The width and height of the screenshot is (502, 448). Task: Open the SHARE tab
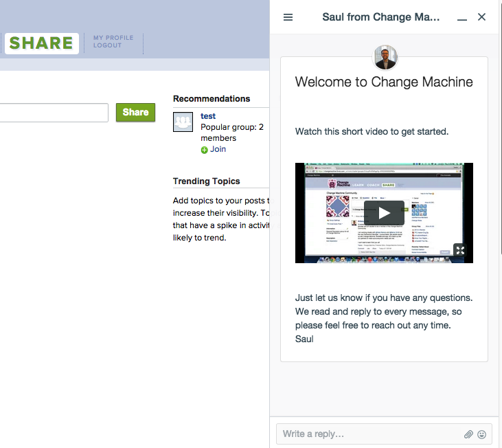pos(42,43)
